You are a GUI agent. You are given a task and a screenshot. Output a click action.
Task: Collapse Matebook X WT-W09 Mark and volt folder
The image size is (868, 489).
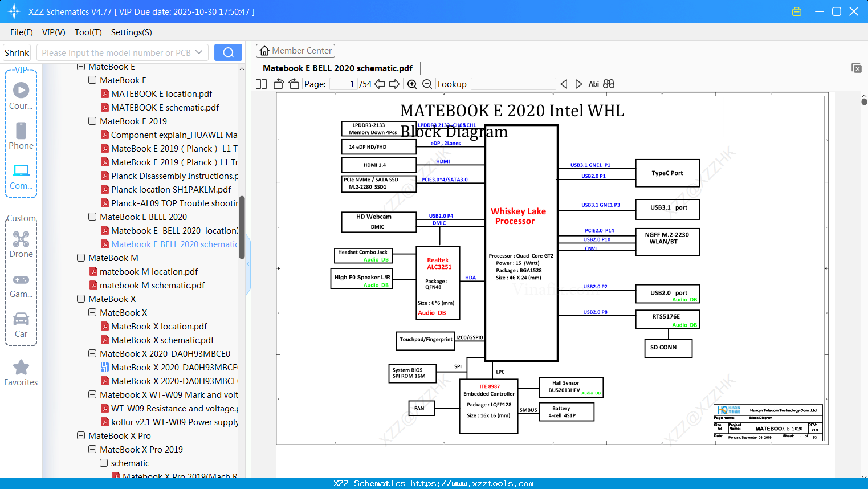coord(92,395)
